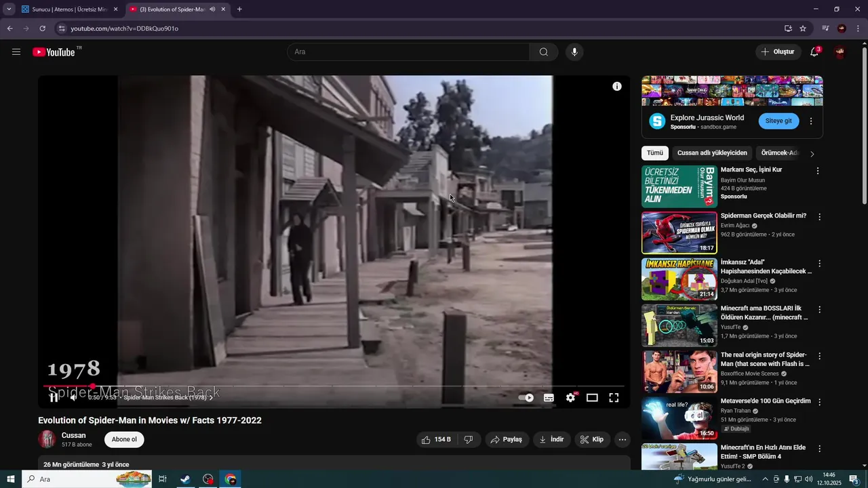The width and height of the screenshot is (868, 488).
Task: Select the Tümü filter chip
Action: pos(655,153)
